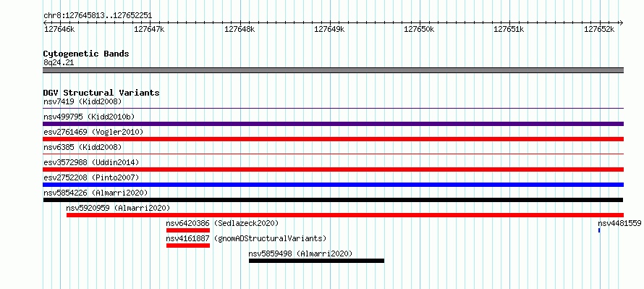Click the tiny blue nsv4481559 marker
This screenshot has width=644, height=289.
coord(599,230)
